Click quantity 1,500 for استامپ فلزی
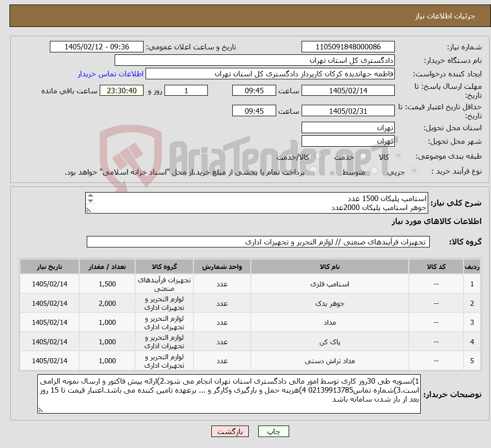Viewport: 491px width, 448px height. pyautogui.click(x=107, y=284)
